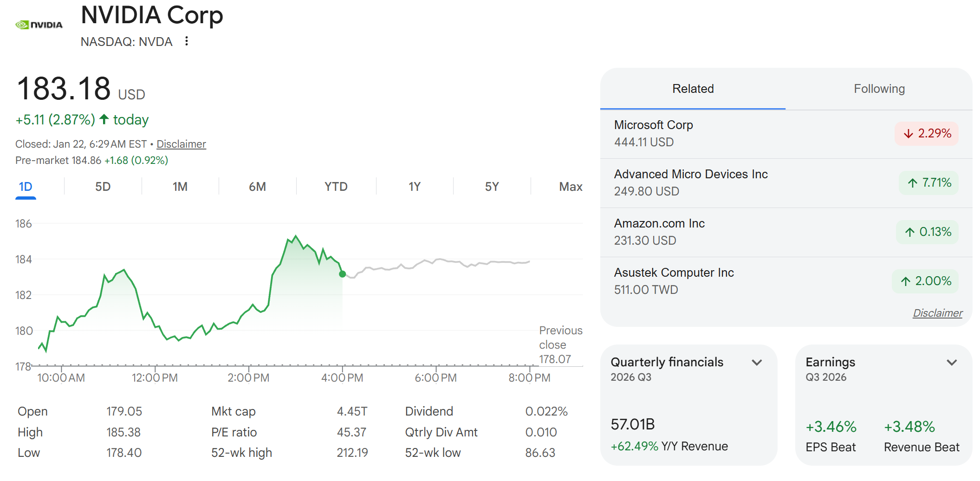Image resolution: width=980 pixels, height=481 pixels.
Task: Open the three-dot overflow menu beside NVDA
Action: tap(187, 41)
